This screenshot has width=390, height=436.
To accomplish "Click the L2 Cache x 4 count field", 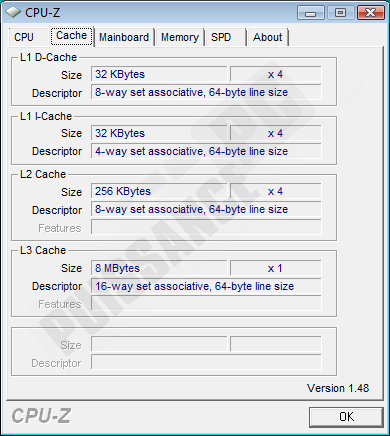I will (276, 191).
